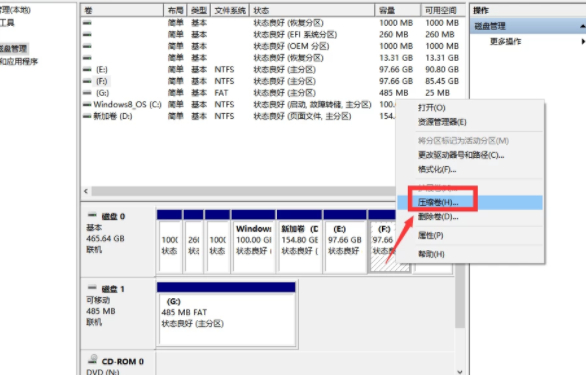Viewport: 586px width, 375px height.
Task: Click the CD-ROM 0 drive icon
Action: click(92, 360)
